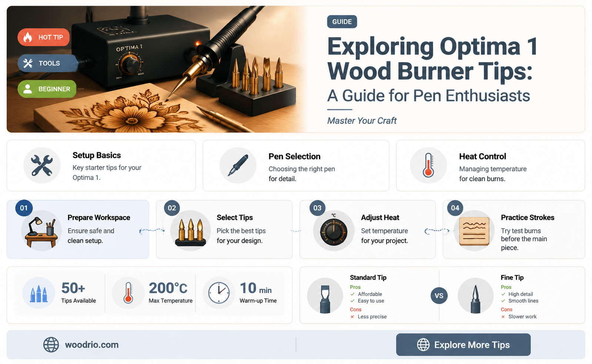Click the clock icon beside 10 min

click(x=219, y=293)
